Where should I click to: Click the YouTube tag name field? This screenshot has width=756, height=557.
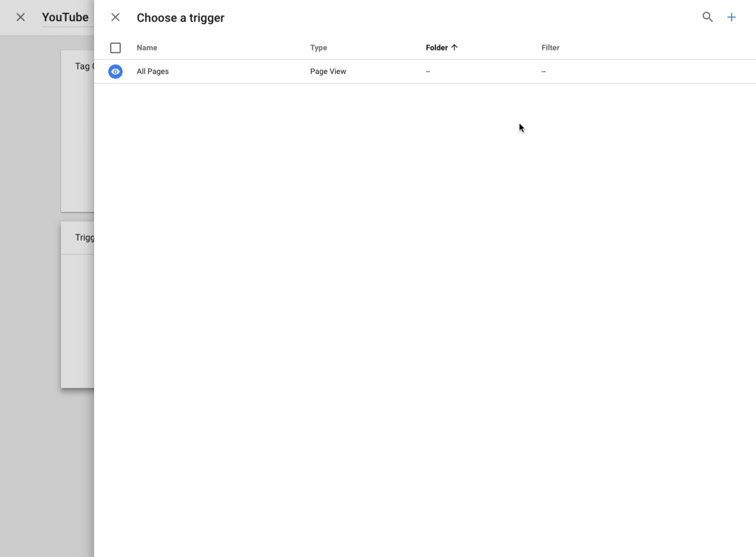(x=65, y=17)
